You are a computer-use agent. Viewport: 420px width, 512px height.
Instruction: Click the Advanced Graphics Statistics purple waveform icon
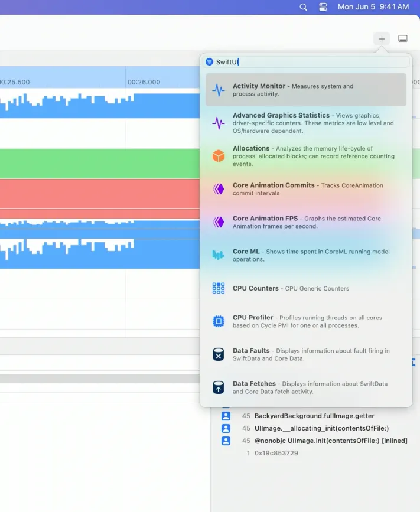point(219,123)
